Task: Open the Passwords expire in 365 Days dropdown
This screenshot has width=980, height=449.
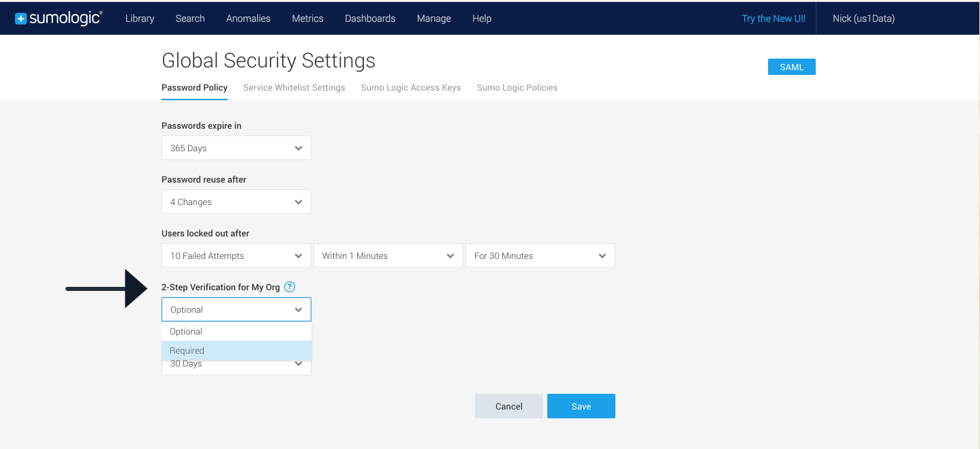Action: pyautogui.click(x=236, y=148)
